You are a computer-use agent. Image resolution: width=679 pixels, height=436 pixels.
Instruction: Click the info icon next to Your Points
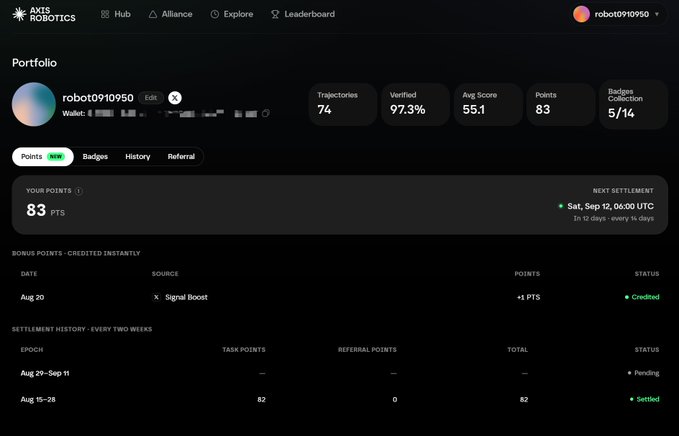coord(78,191)
